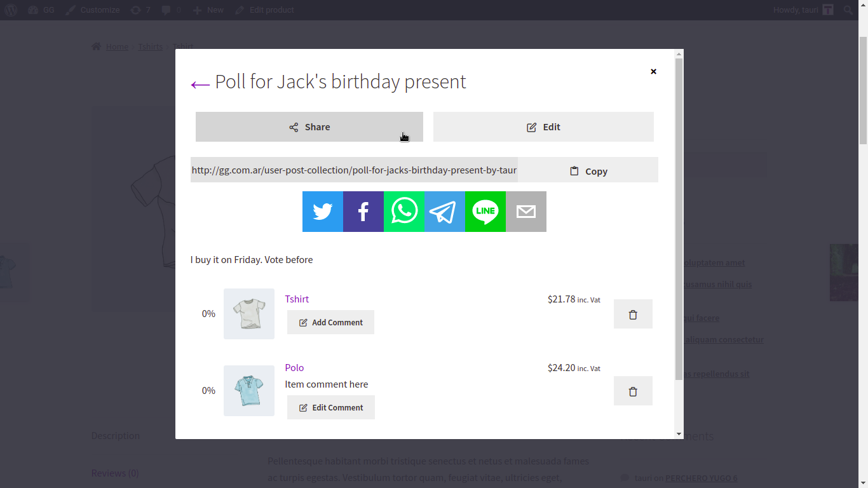The height and width of the screenshot is (488, 868).
Task: Delete Tshirt item with trash icon
Action: (633, 314)
